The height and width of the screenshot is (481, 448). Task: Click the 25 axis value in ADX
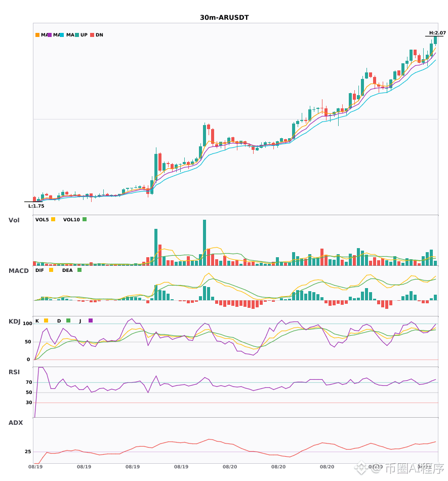pyautogui.click(x=28, y=452)
